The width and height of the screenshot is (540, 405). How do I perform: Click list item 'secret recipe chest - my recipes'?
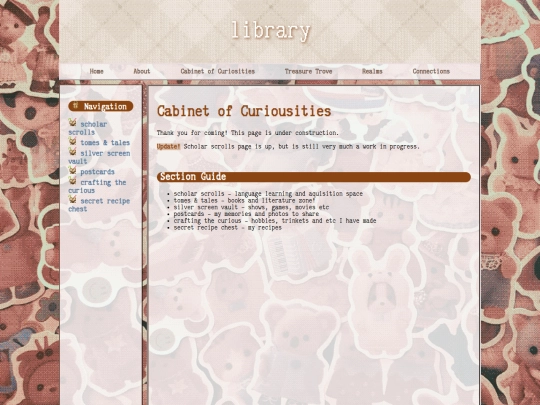point(227,228)
